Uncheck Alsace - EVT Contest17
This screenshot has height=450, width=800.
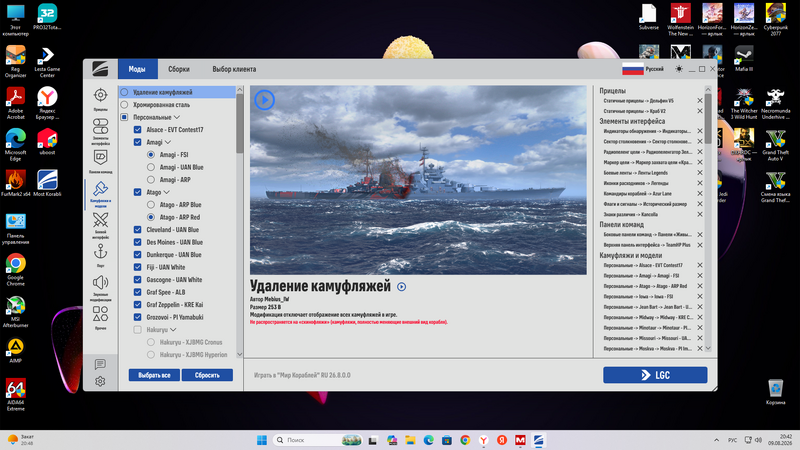tap(137, 130)
